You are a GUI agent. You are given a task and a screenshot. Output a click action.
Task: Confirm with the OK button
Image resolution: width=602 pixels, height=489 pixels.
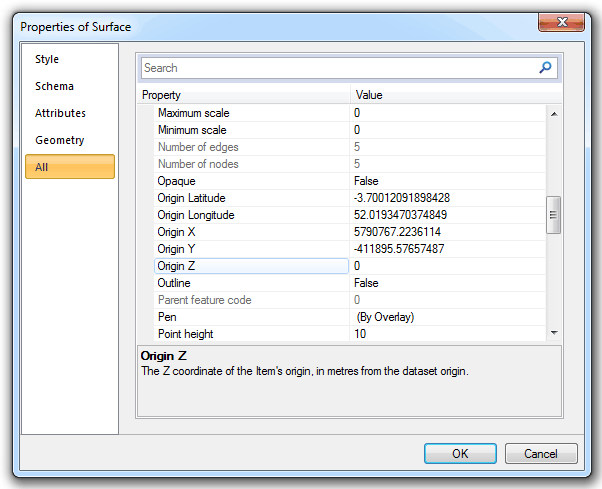(x=460, y=454)
